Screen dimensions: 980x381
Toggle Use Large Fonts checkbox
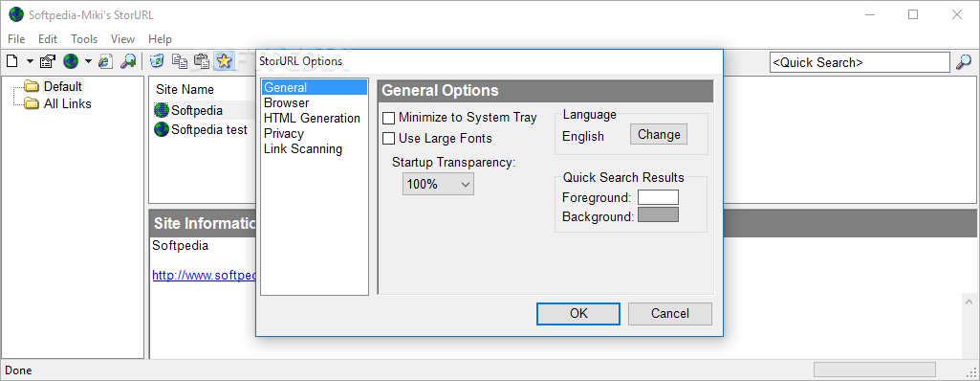pyautogui.click(x=389, y=138)
